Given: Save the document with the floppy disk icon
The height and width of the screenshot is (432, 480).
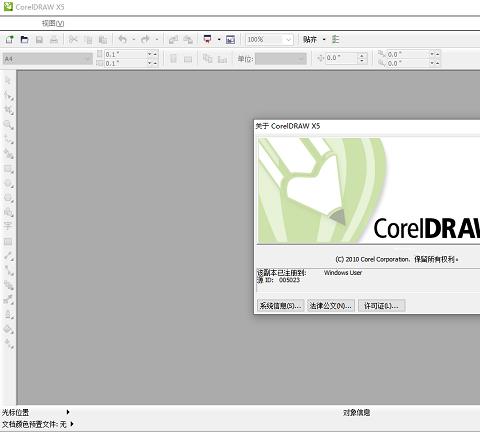Looking at the screenshot, I should pyautogui.click(x=39, y=40).
